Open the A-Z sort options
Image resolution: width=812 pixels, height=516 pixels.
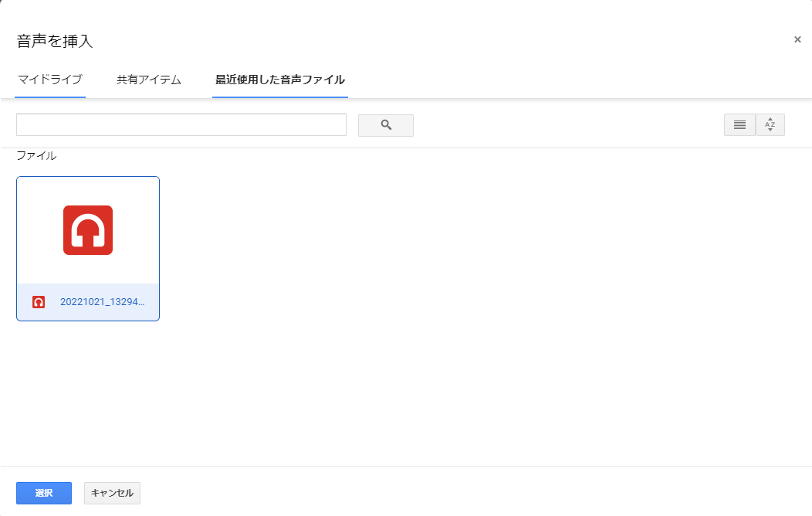pos(770,125)
